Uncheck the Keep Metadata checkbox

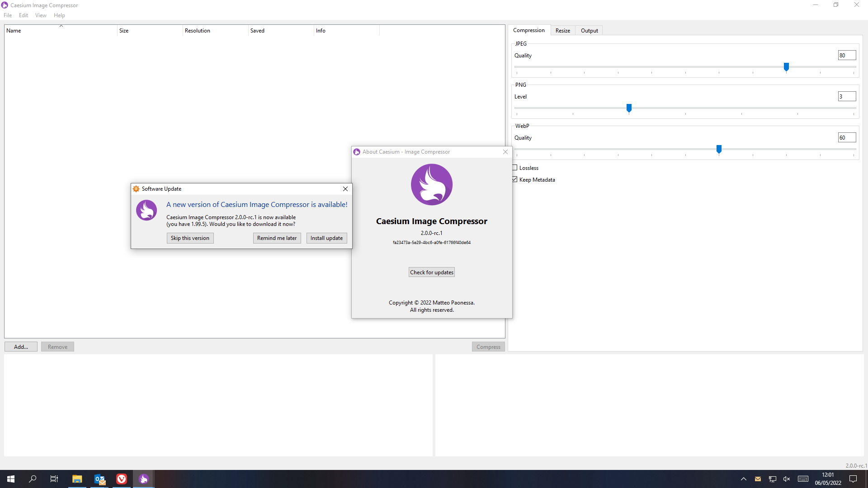(515, 179)
